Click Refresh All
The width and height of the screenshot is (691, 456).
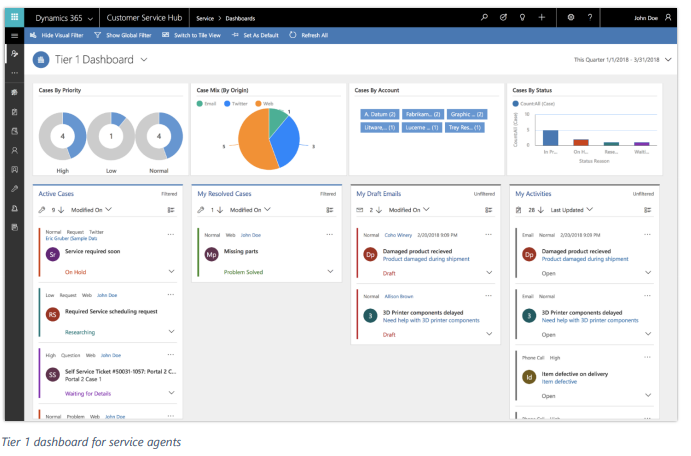(308, 35)
